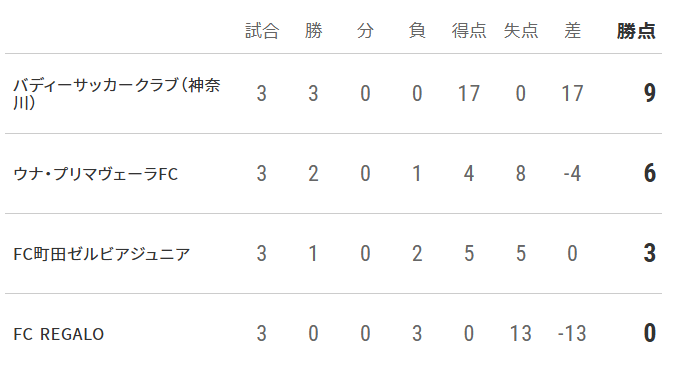675x378 pixels.
Task: Select the 差 column header
Action: pyautogui.click(x=573, y=31)
